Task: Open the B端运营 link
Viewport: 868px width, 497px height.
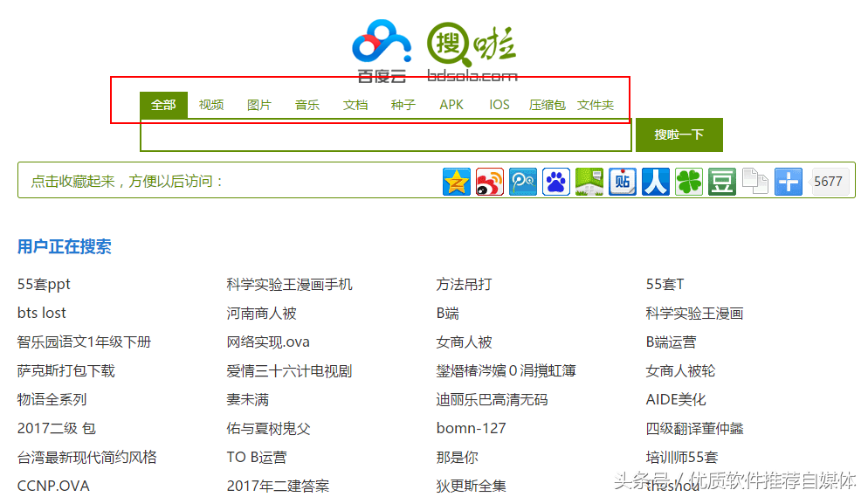Action: coord(671,342)
